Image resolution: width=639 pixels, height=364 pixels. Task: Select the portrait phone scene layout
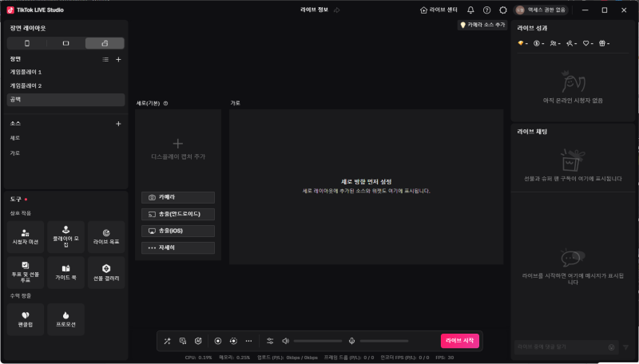point(27,43)
